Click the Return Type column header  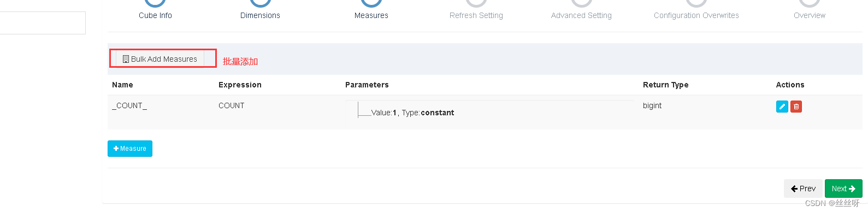(x=665, y=85)
